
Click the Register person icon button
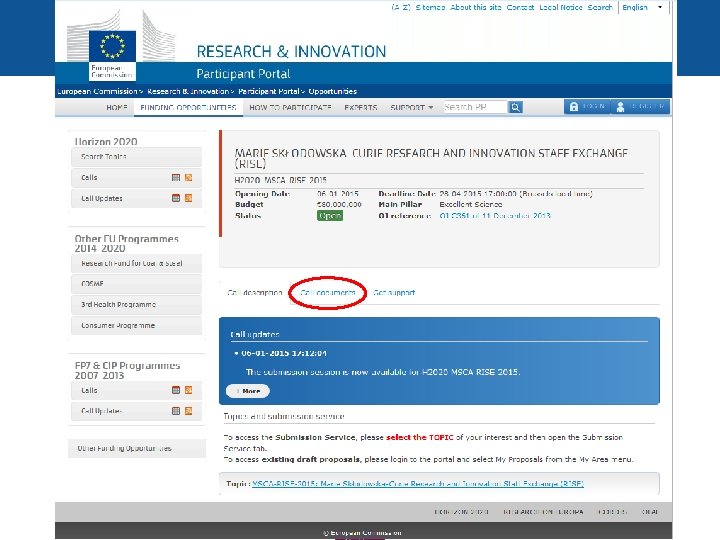(640, 107)
